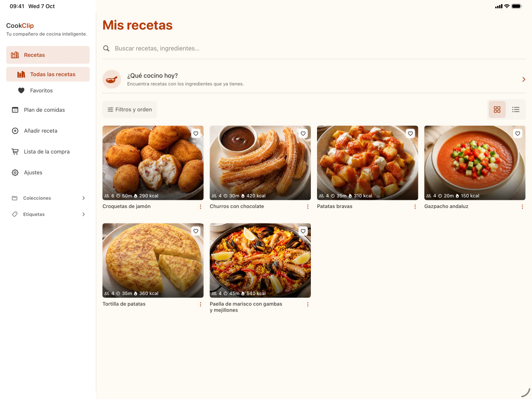This screenshot has width=532, height=399.
Task: Click the cooking pan icon
Action: 112,79
